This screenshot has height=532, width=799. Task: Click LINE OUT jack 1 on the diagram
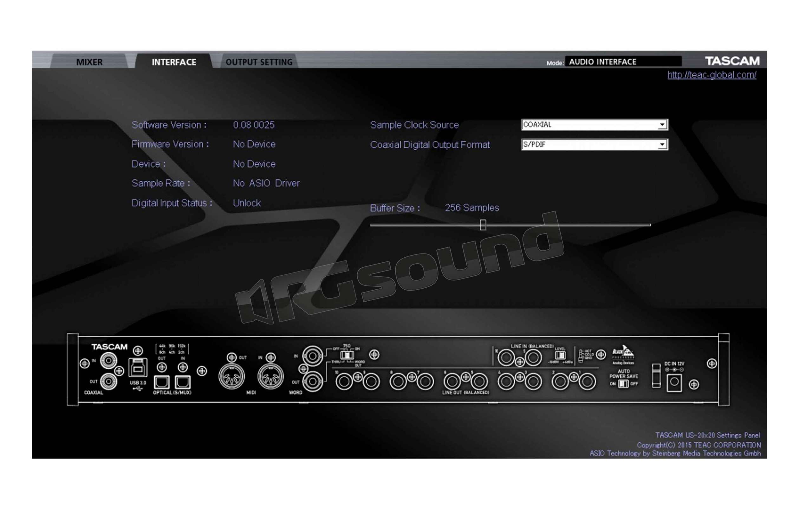tap(587, 381)
